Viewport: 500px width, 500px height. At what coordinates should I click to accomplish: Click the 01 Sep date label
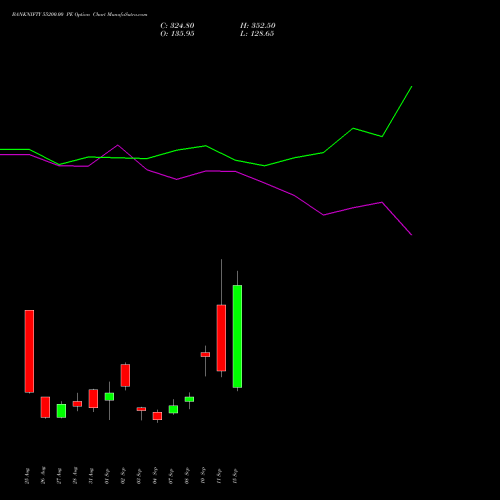107,476
